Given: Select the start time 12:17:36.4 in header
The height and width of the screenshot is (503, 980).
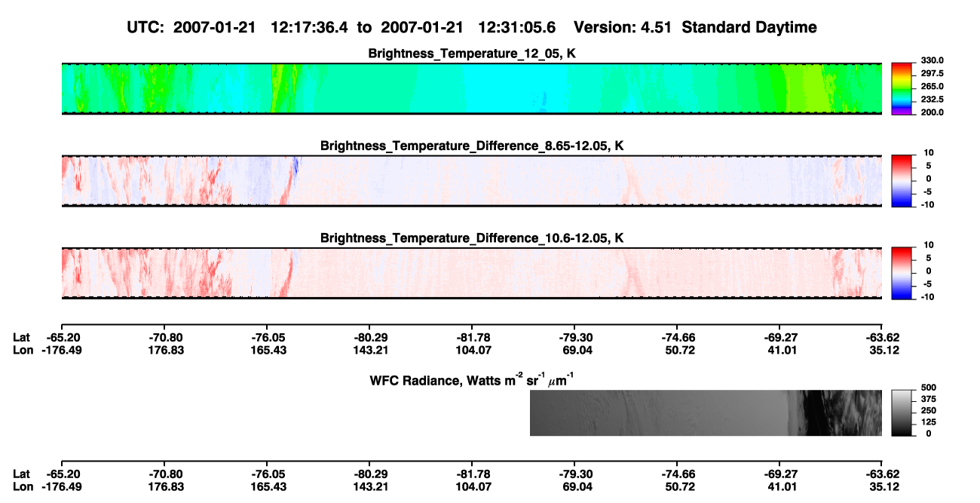Looking at the screenshot, I should coord(310,27).
